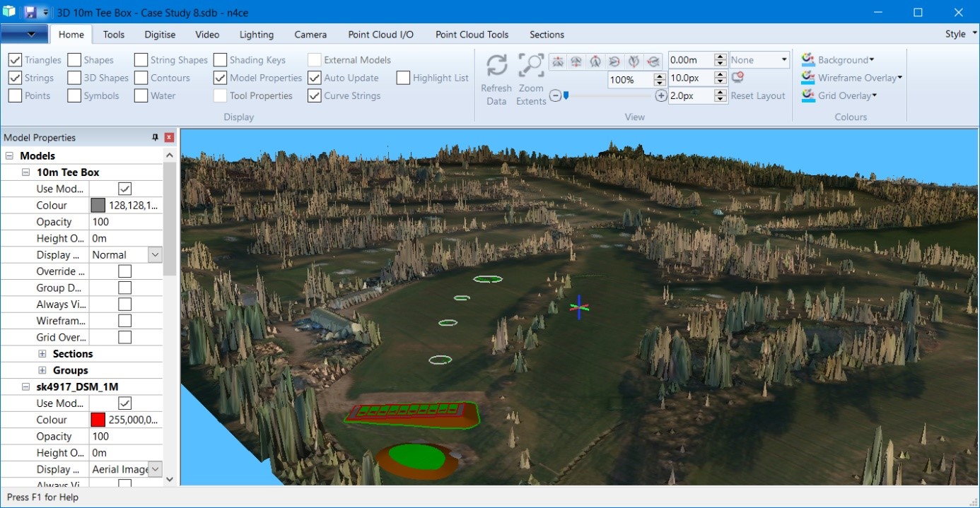The image size is (980, 508).
Task: Tick the Highlight List checkbox
Action: [403, 78]
